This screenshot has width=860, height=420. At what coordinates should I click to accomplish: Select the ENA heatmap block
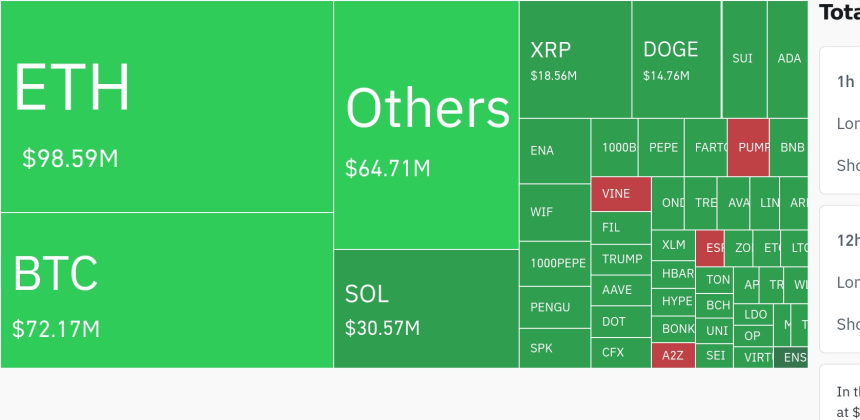(x=554, y=151)
